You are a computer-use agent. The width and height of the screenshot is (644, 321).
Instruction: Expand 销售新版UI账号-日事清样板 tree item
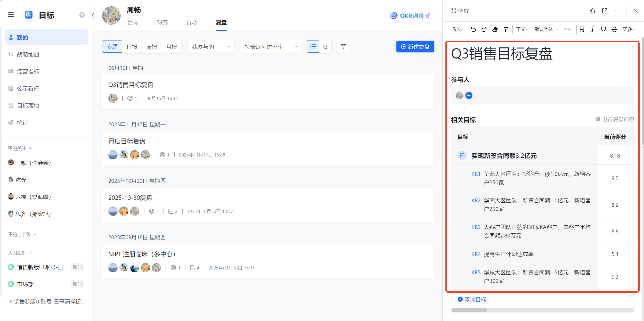click(11, 301)
